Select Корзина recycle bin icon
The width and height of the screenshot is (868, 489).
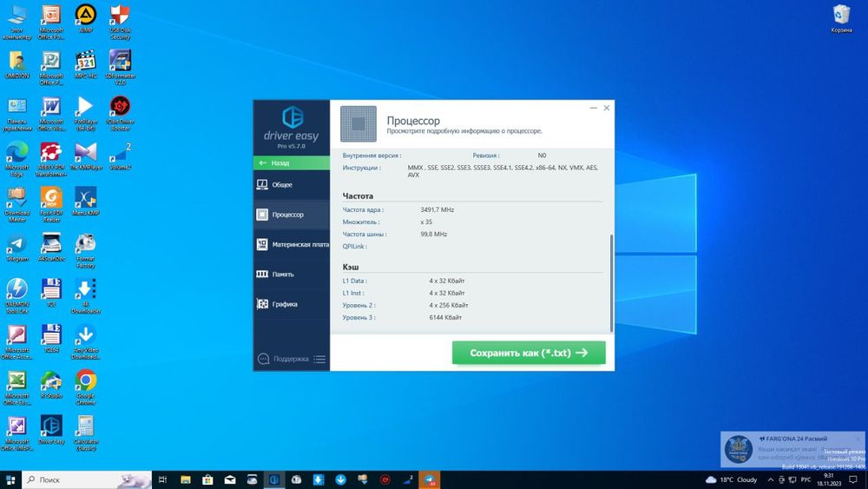(841, 17)
